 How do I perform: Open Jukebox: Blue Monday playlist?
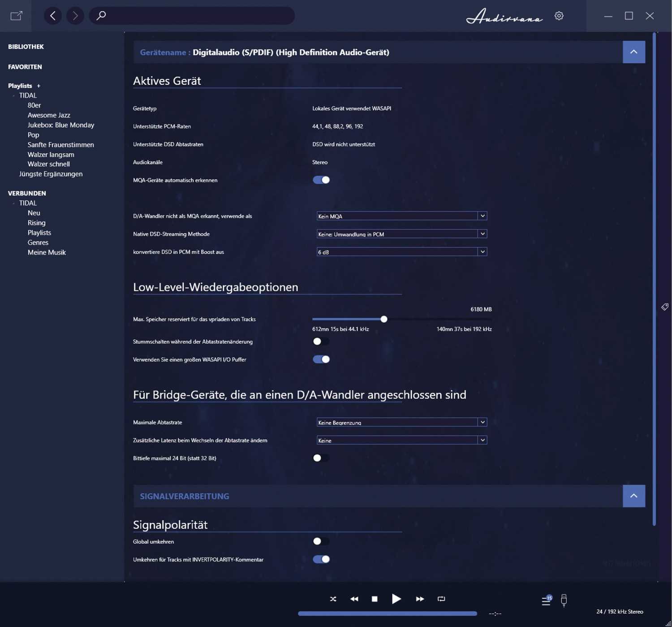(x=61, y=125)
